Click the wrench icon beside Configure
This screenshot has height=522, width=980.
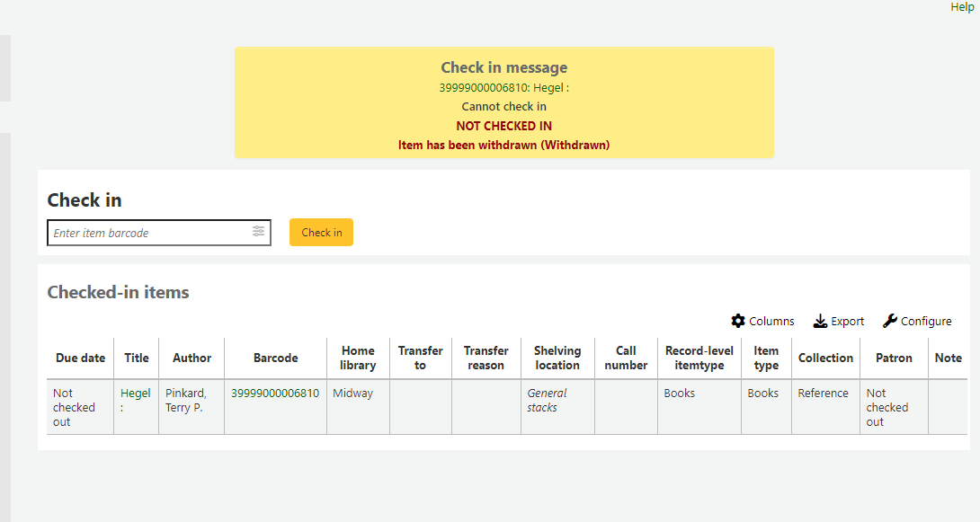pos(890,321)
